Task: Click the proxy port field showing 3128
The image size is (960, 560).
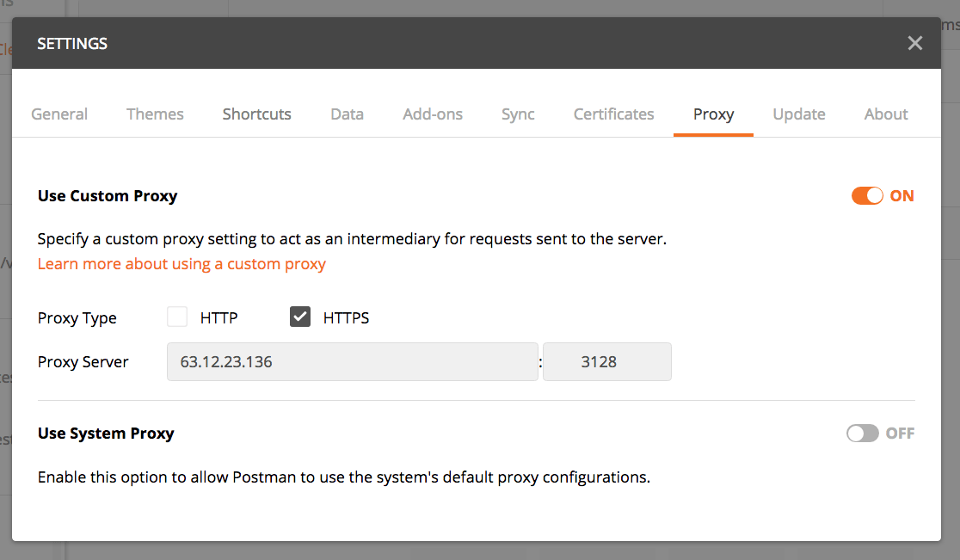Action: 607,361
